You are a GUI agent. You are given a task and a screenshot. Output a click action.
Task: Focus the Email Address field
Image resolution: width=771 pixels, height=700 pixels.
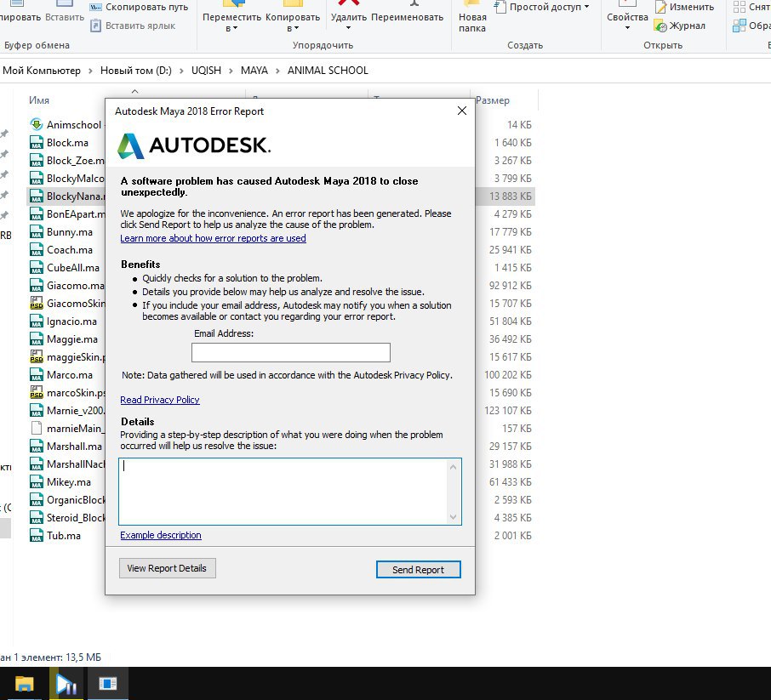click(290, 352)
